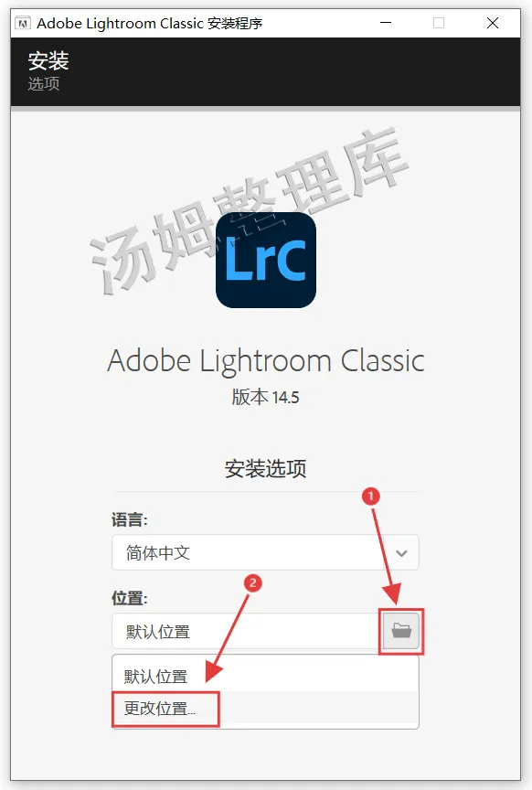Viewport: 532px width, 790px height.
Task: Click the 安装选项 section heading
Action: pyautogui.click(x=265, y=468)
